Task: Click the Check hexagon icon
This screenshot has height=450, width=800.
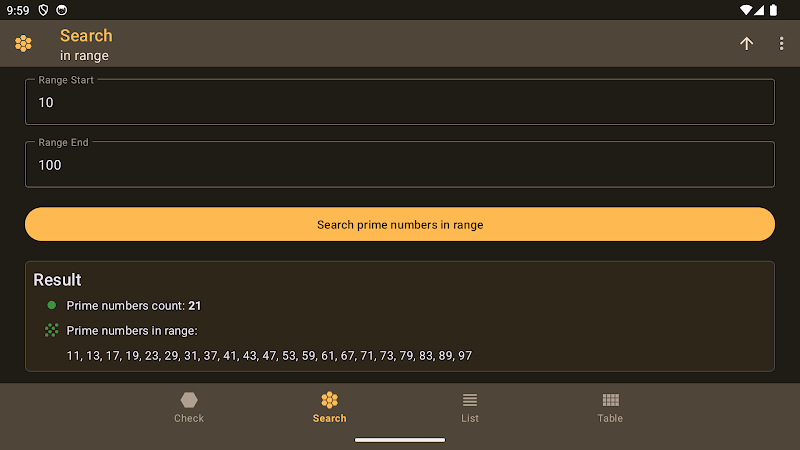Action: tap(189, 399)
